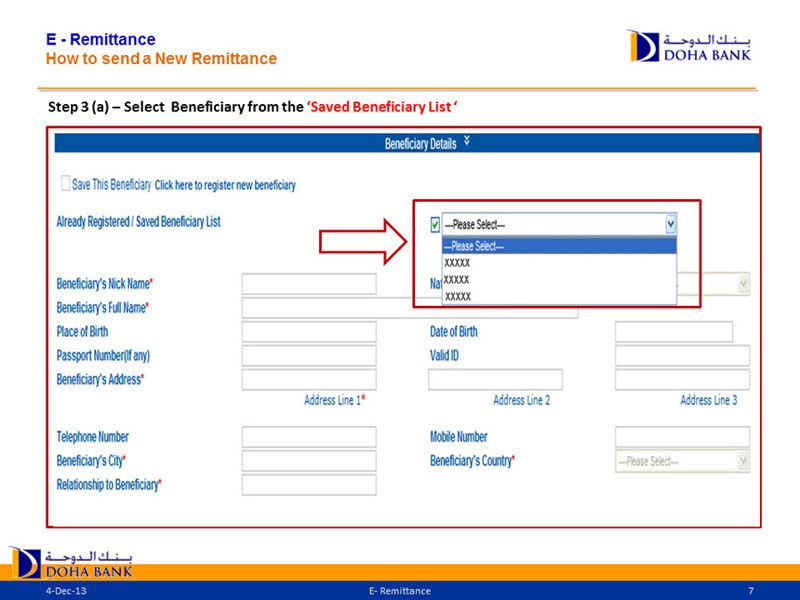Focus the Mobile Number field
Viewport: 800px width, 600px height.
click(681, 437)
